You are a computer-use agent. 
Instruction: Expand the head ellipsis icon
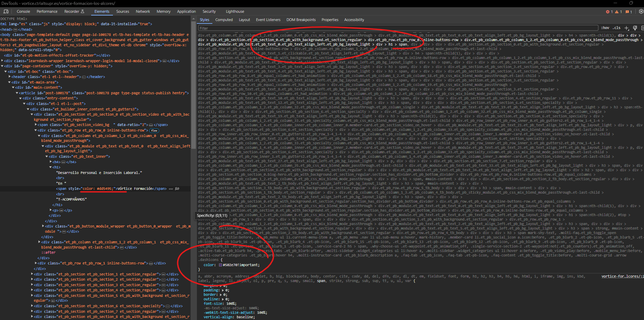16,29
